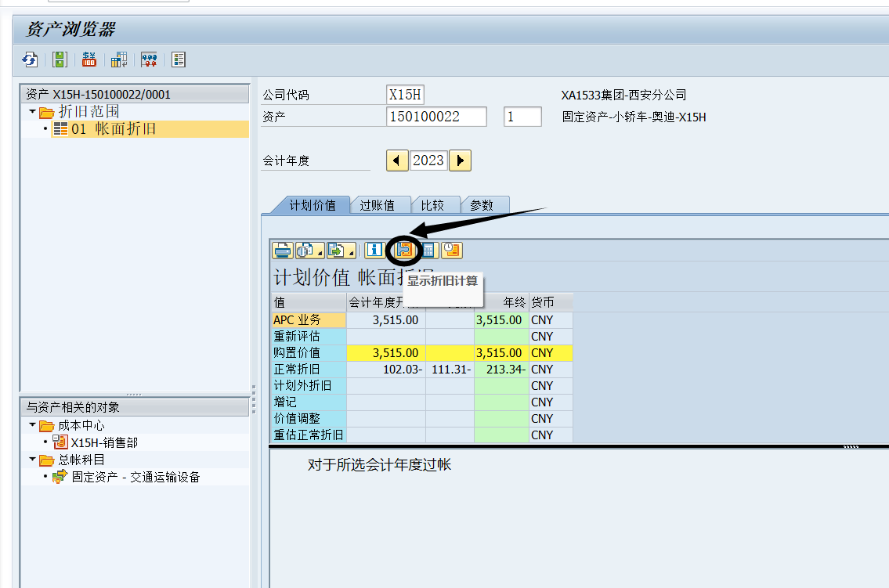Click the Call up asset values currency icon
The image size is (889, 588).
pos(89,60)
